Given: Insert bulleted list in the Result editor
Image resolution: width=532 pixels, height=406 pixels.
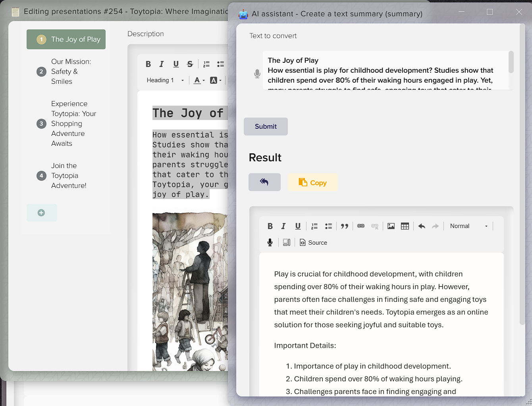Looking at the screenshot, I should pos(328,226).
